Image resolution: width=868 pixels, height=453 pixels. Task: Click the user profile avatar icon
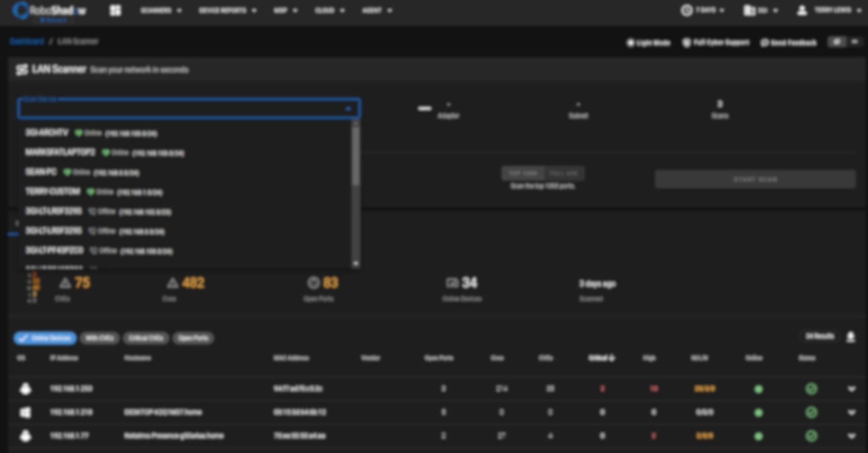[x=802, y=10]
